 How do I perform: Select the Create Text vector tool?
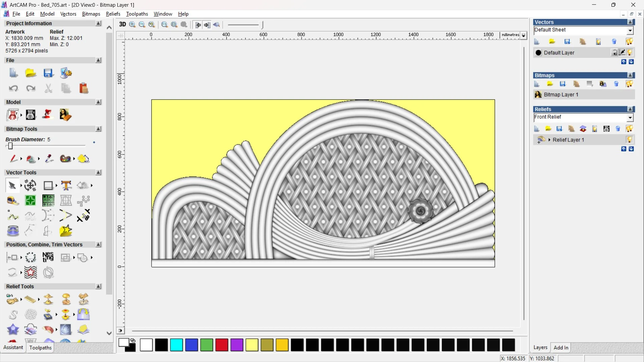[x=66, y=185]
